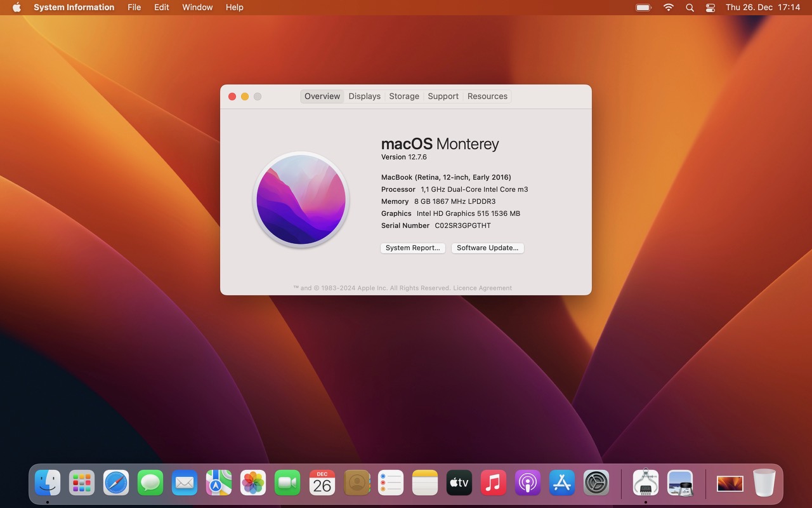Screen dimensions: 812x508
Task: Open the Edit menu
Action: click(x=162, y=8)
